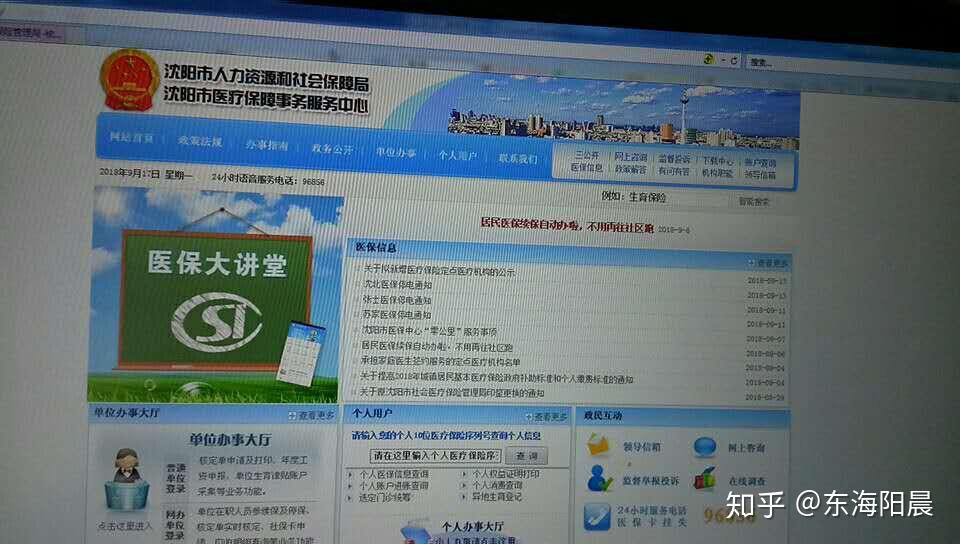Viewport: 960px width, 544px height.
Task: Open 个人权益证明打印 link
Action: tap(506, 474)
